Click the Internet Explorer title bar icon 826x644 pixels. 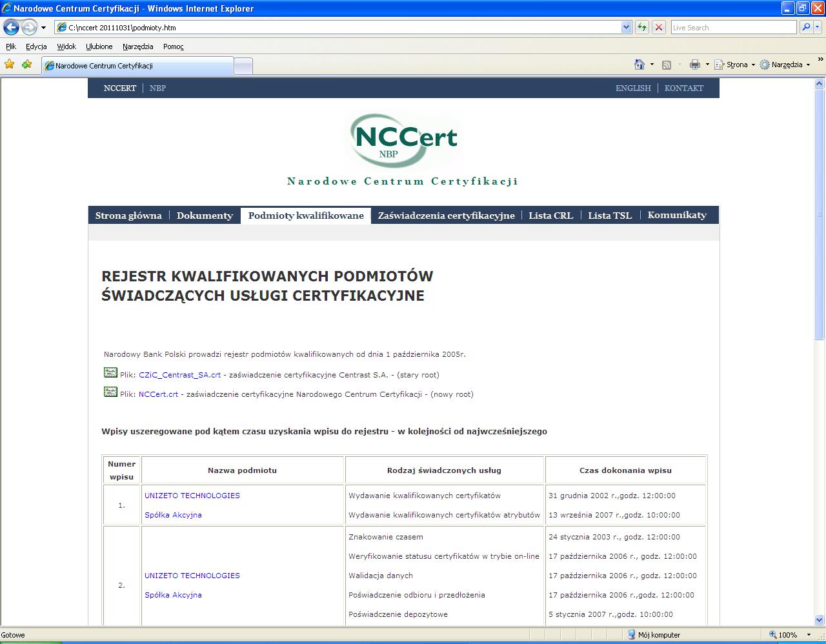pos(6,8)
